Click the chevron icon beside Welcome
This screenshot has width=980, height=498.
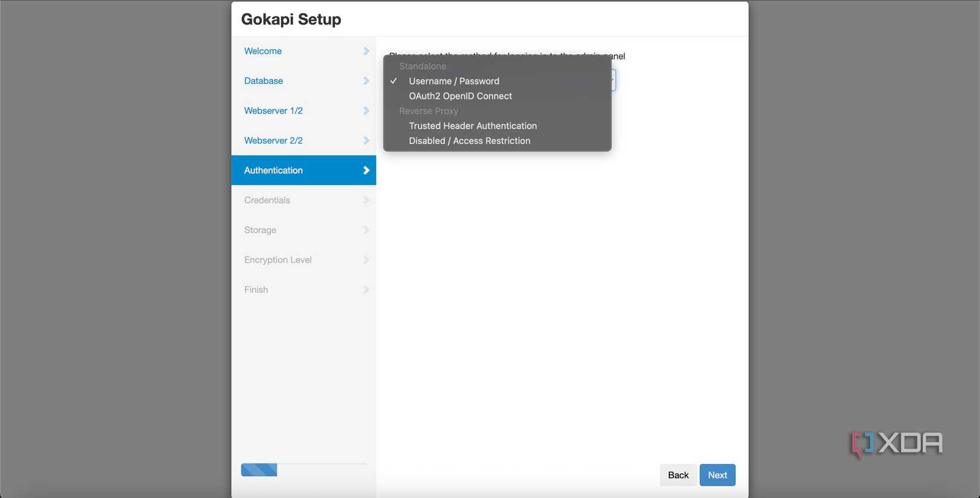[366, 51]
